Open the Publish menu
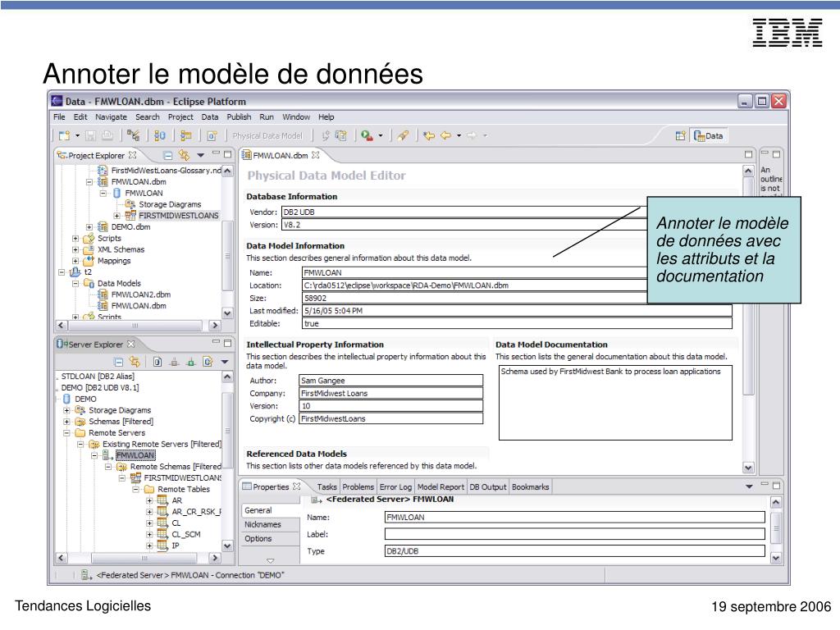Screen dimensions: 840x630 pyautogui.click(x=239, y=116)
